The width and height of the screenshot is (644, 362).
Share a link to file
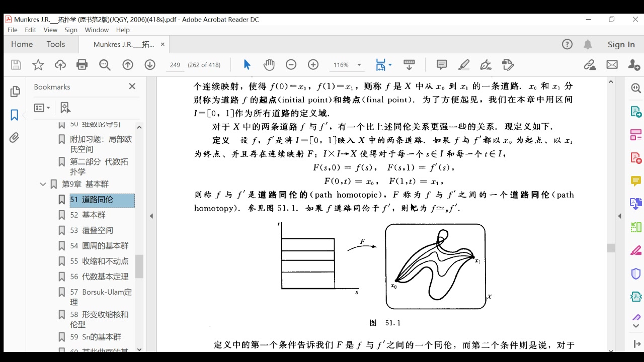[590, 65]
